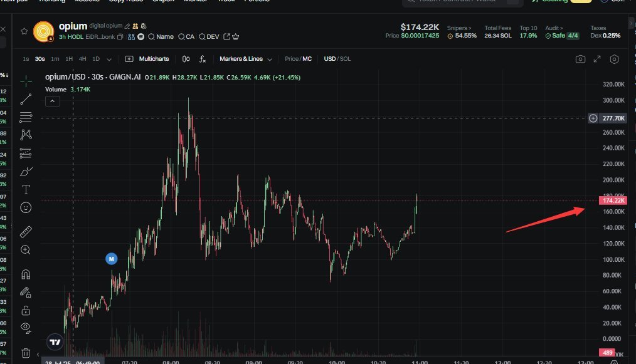Select the crosshair cursor tool

(26, 81)
